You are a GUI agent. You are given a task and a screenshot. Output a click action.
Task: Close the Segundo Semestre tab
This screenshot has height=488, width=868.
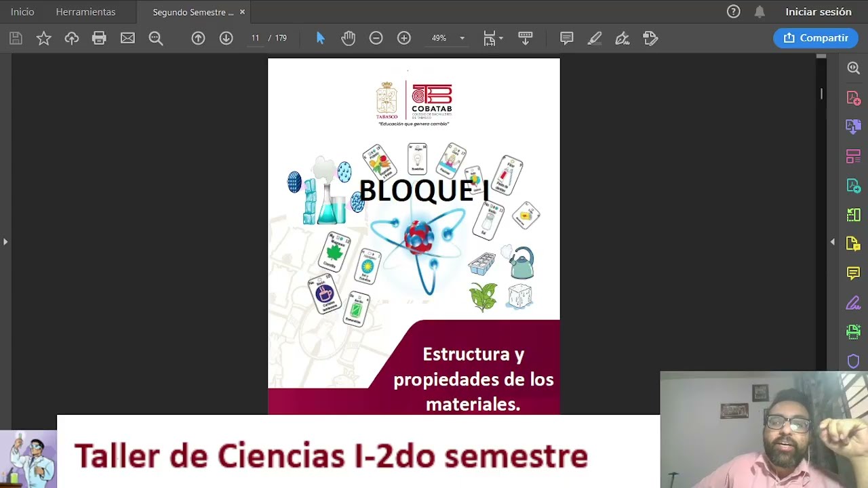[242, 12]
